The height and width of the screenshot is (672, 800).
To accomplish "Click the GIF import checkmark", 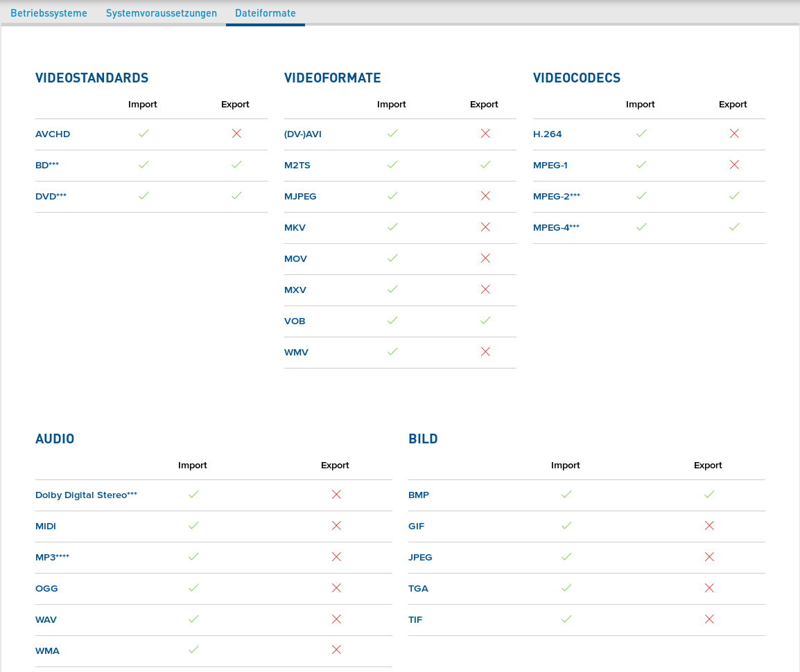I will [566, 525].
